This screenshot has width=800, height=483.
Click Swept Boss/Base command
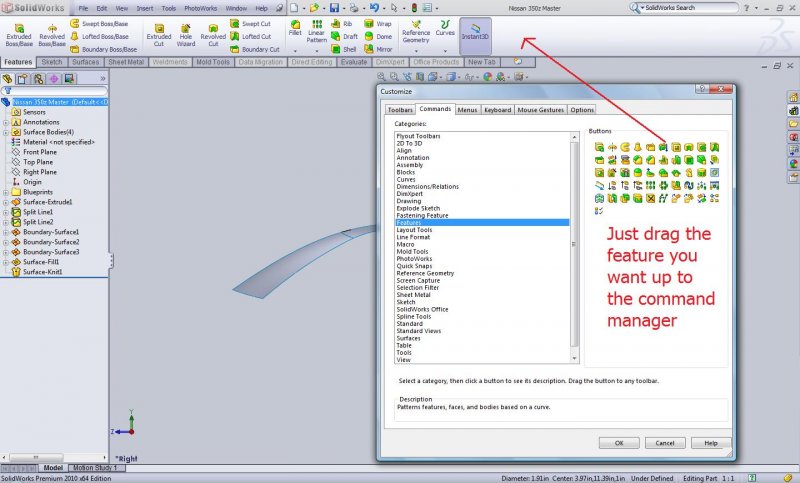(99, 23)
